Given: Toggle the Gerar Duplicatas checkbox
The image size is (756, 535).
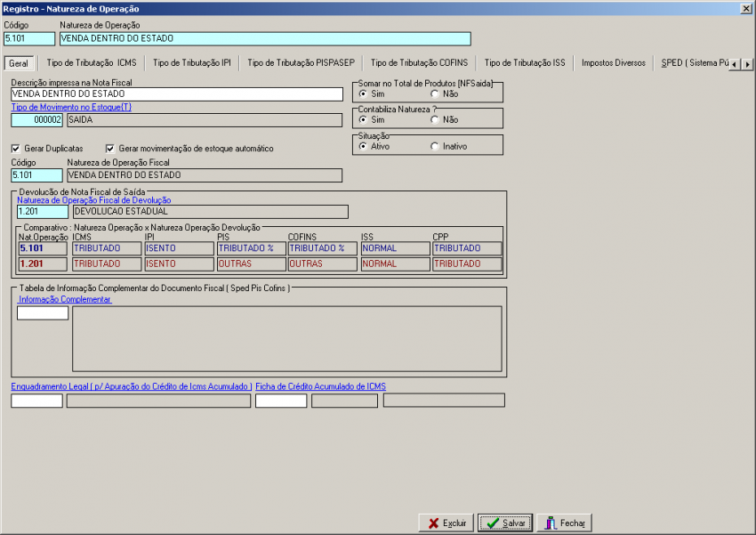Looking at the screenshot, I should pos(16,149).
